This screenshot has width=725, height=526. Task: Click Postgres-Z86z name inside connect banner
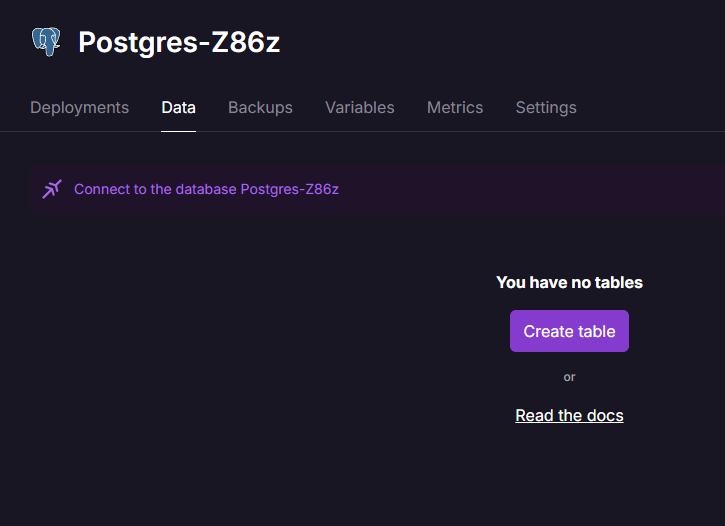coord(290,189)
